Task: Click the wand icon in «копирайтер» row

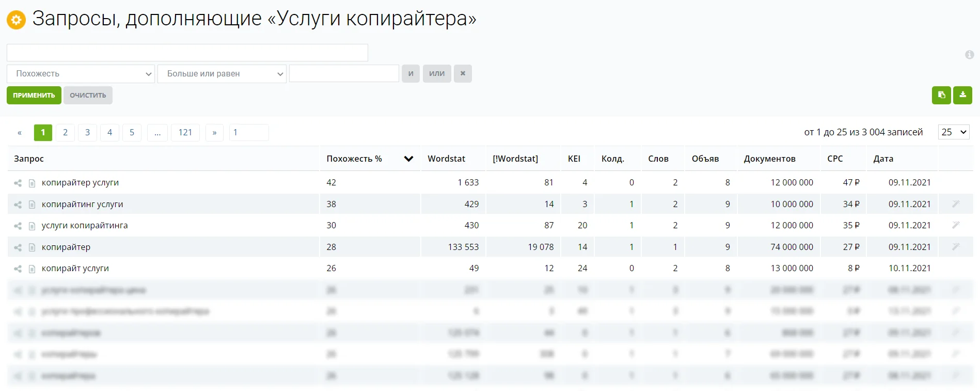Action: pyautogui.click(x=956, y=247)
